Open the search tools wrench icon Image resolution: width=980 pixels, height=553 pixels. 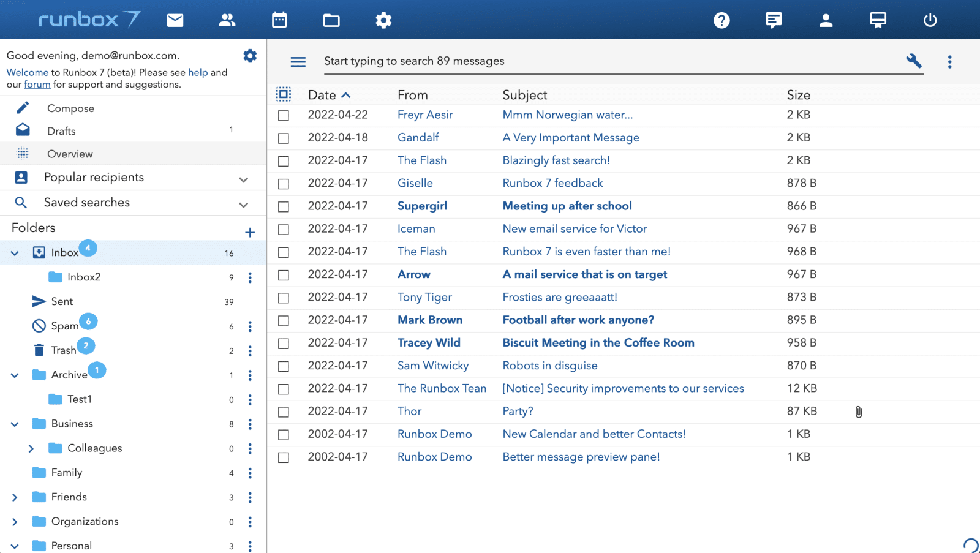tap(913, 61)
